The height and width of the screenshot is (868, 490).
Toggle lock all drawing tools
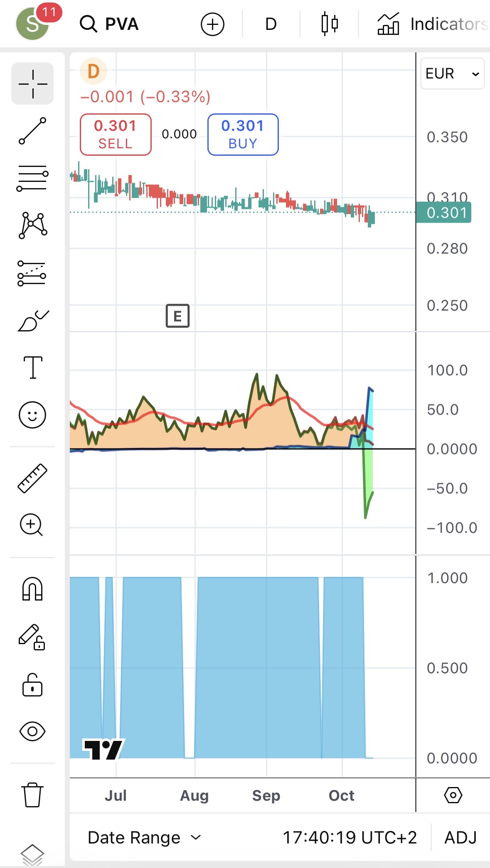(32, 684)
